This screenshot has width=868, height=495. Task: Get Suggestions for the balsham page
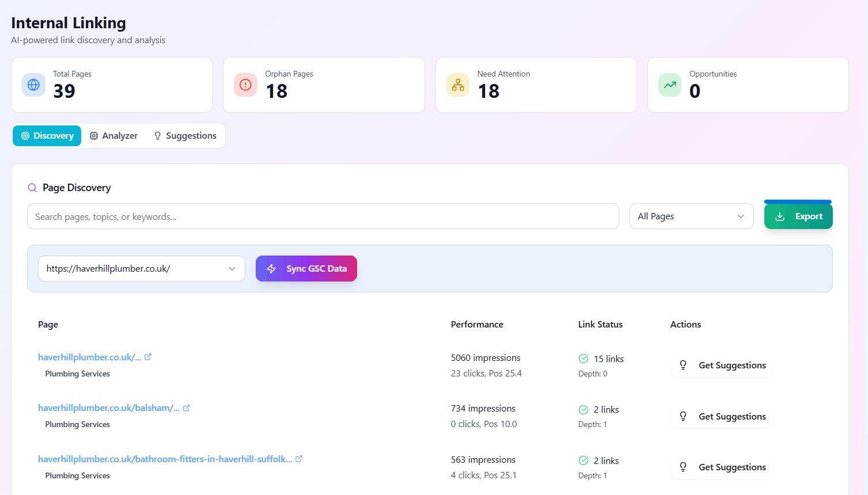(721, 416)
